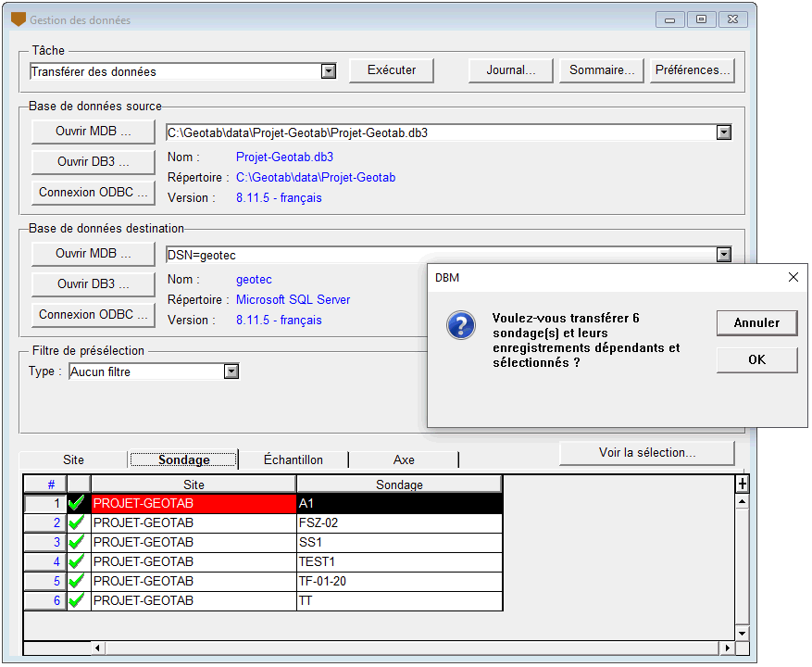
Task: Toggle the checkmark on row TF-01-20
Action: tap(78, 581)
